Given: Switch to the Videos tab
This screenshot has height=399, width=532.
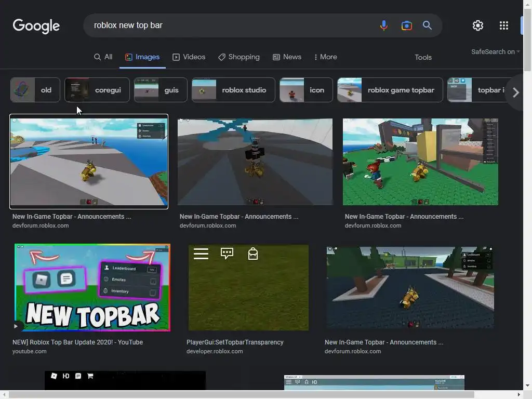Looking at the screenshot, I should [189, 57].
